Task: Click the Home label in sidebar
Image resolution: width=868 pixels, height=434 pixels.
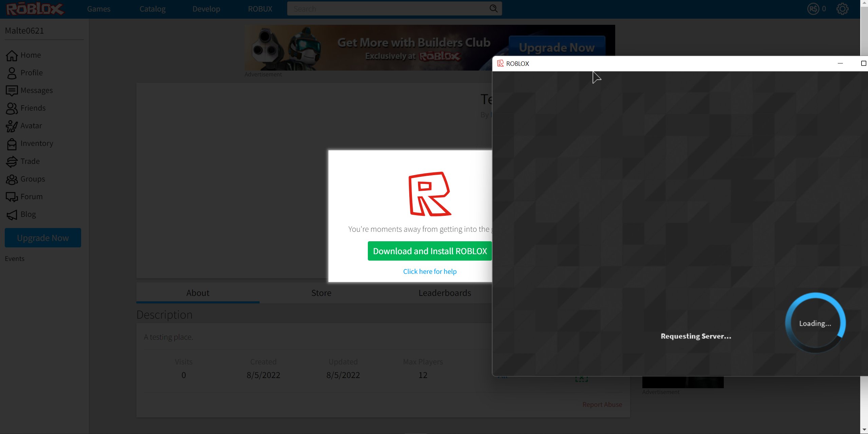Action: point(31,55)
